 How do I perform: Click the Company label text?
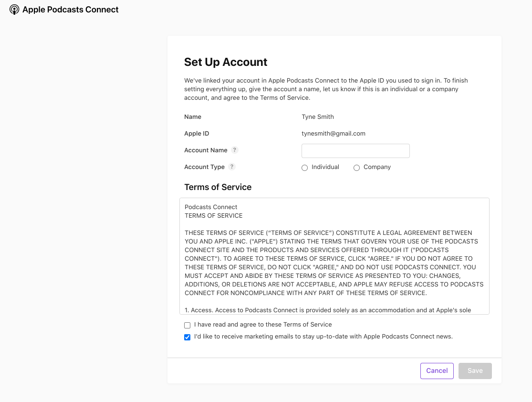(x=377, y=167)
